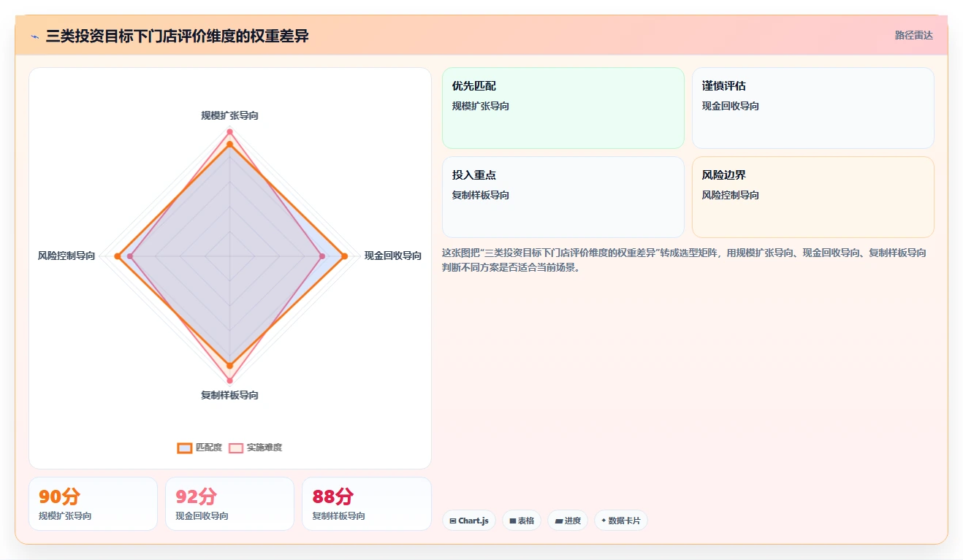Click the 路径雷达 label in header

click(x=914, y=35)
